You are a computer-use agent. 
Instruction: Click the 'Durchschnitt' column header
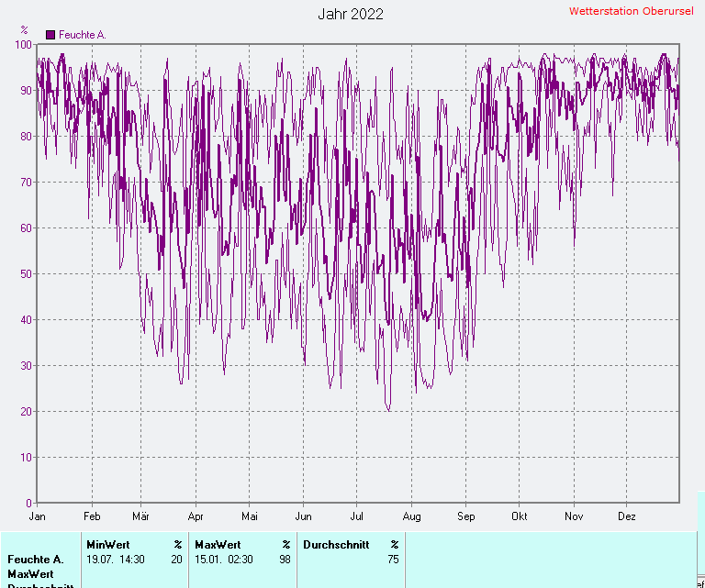tap(336, 545)
